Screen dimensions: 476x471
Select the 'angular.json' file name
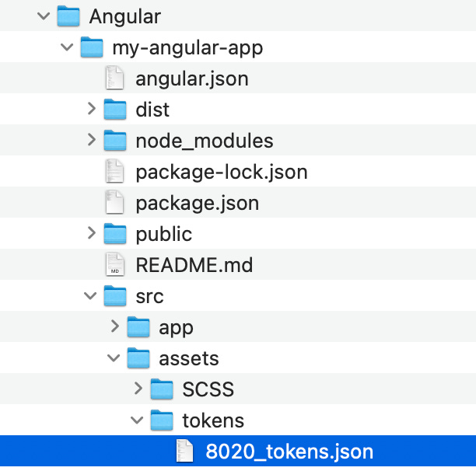(192, 79)
